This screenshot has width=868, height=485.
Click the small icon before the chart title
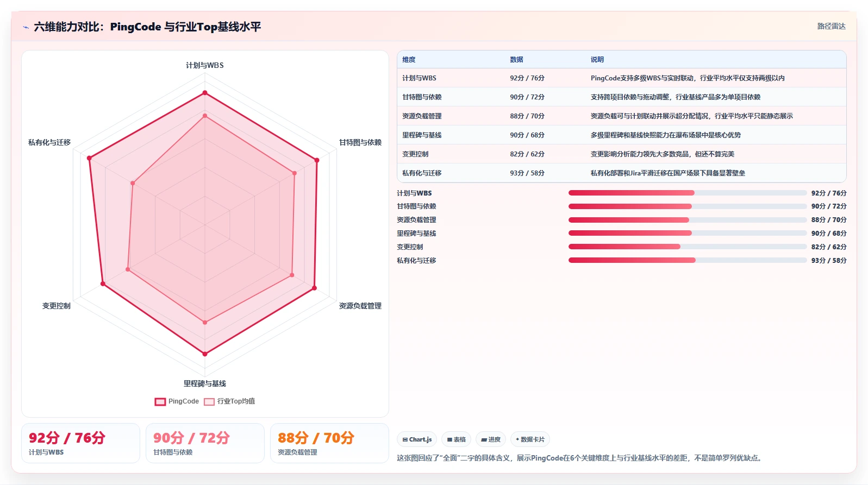(x=26, y=27)
